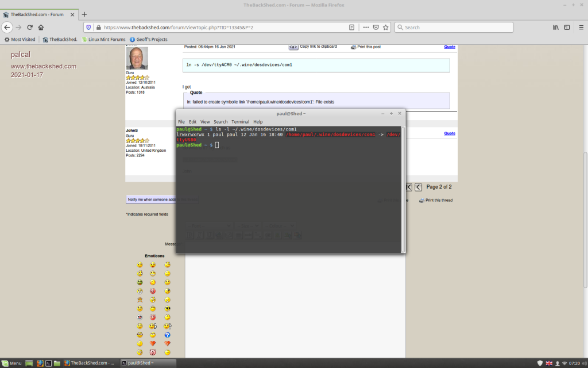Screen dimensions: 588x368
Task: Open page actions three-dot menu
Action: (x=366, y=27)
